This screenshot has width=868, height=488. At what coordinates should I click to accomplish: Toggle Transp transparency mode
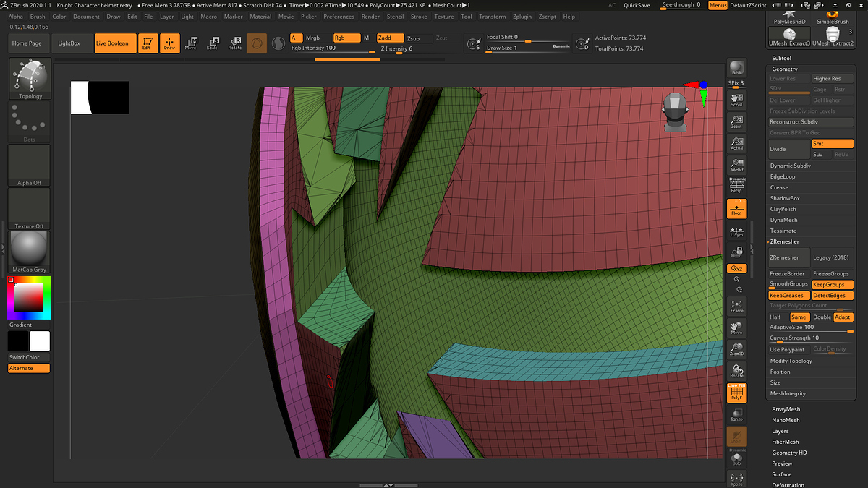[x=736, y=414]
